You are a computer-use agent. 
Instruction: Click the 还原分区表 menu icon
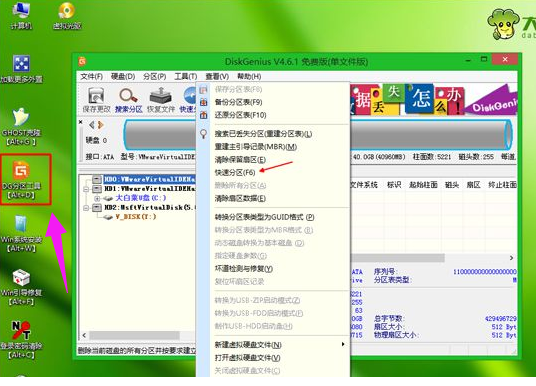pos(204,115)
